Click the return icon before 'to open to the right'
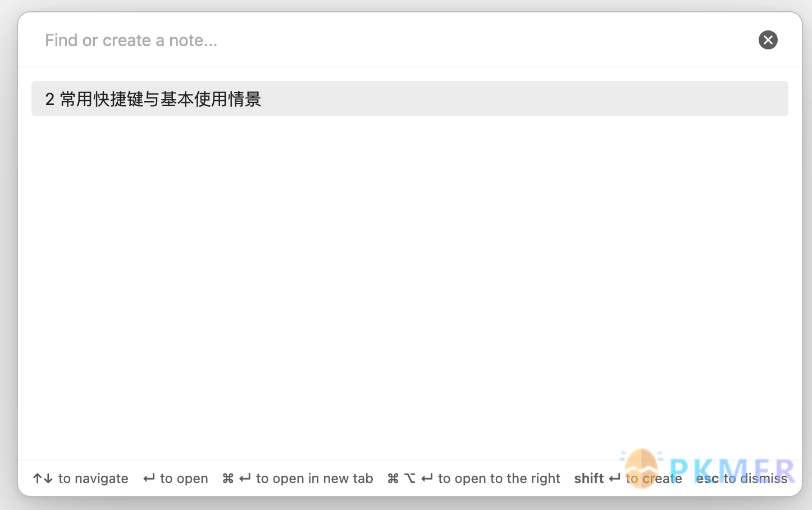Screen dimensions: 812x510 [x=427, y=478]
